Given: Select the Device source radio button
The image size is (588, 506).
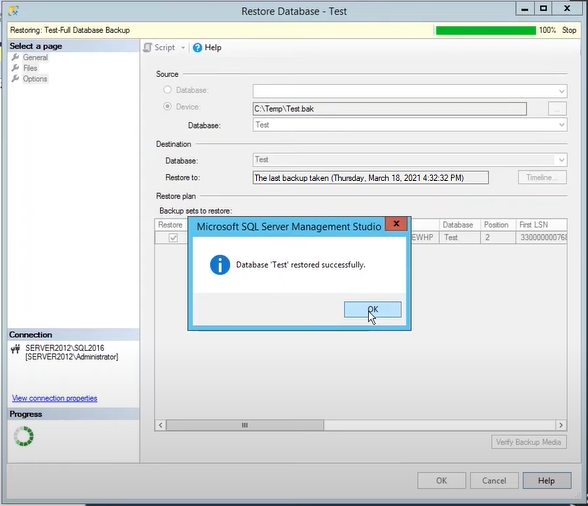Looking at the screenshot, I should pyautogui.click(x=167, y=107).
